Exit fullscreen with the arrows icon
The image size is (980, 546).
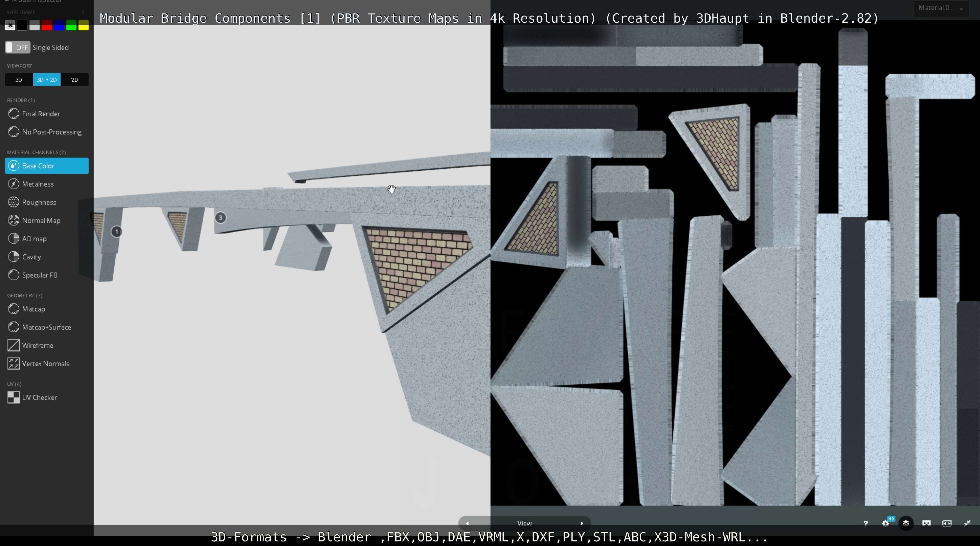968,524
